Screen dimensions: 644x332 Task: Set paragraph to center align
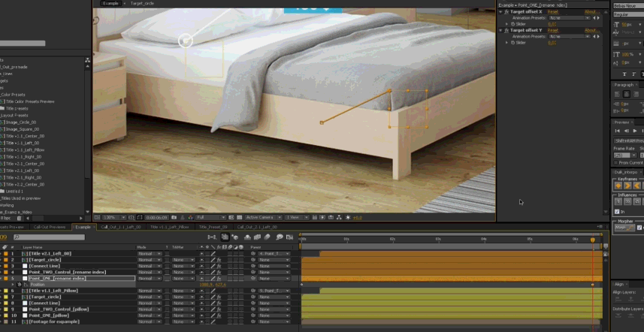click(626, 94)
